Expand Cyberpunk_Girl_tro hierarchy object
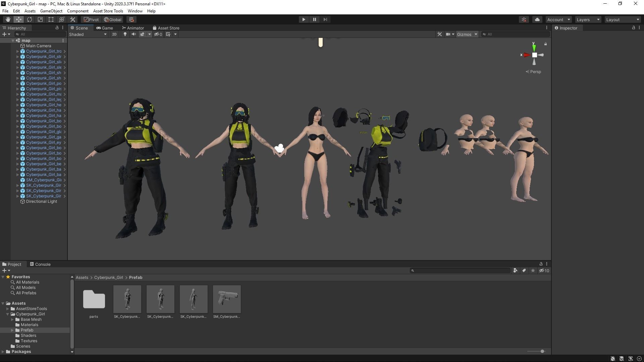 17,51
